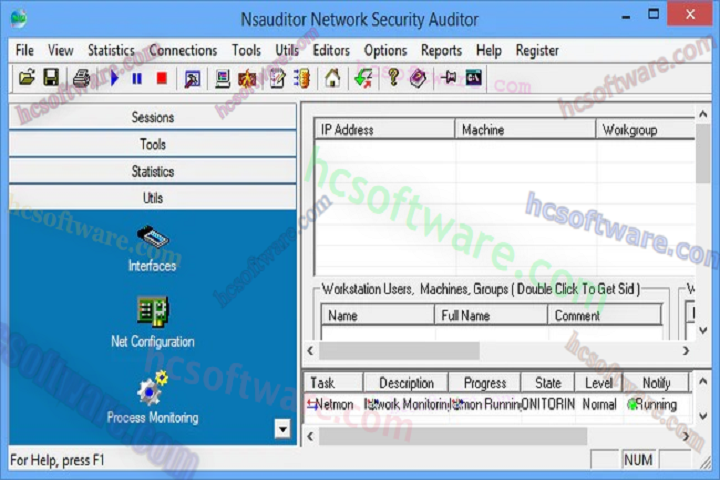This screenshot has height=480, width=720.
Task: Select the Netmon task row
Action: [498, 404]
